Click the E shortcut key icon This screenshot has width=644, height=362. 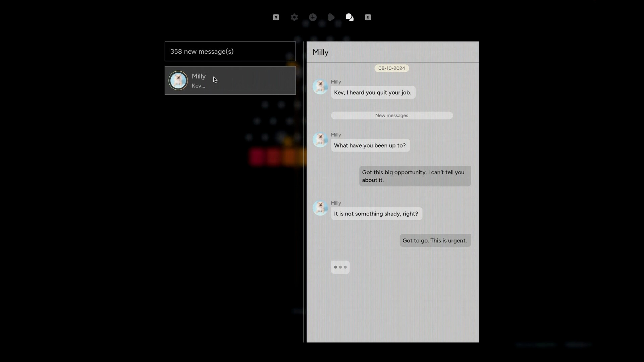pos(368,17)
